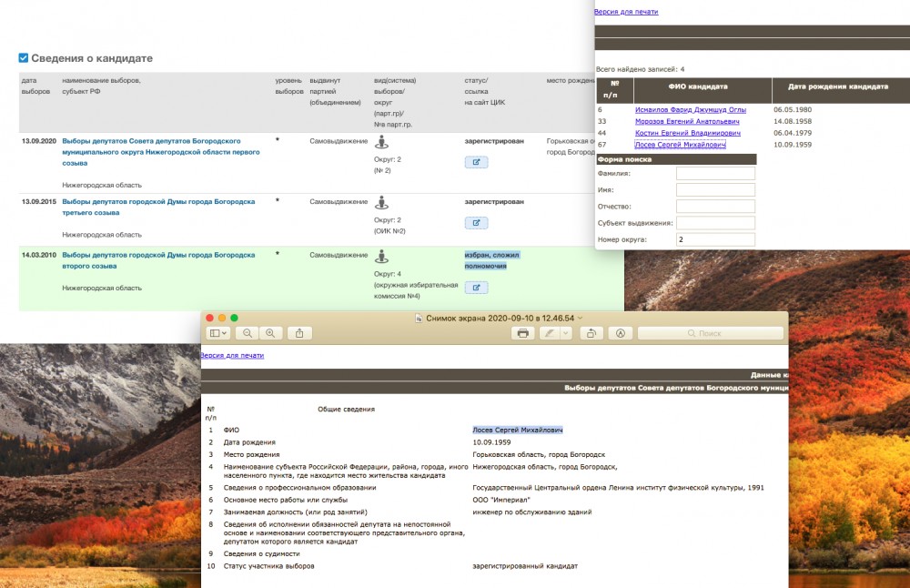This screenshot has width=910, height=588.
Task: Click the printer icon in Preview
Action: tap(523, 334)
